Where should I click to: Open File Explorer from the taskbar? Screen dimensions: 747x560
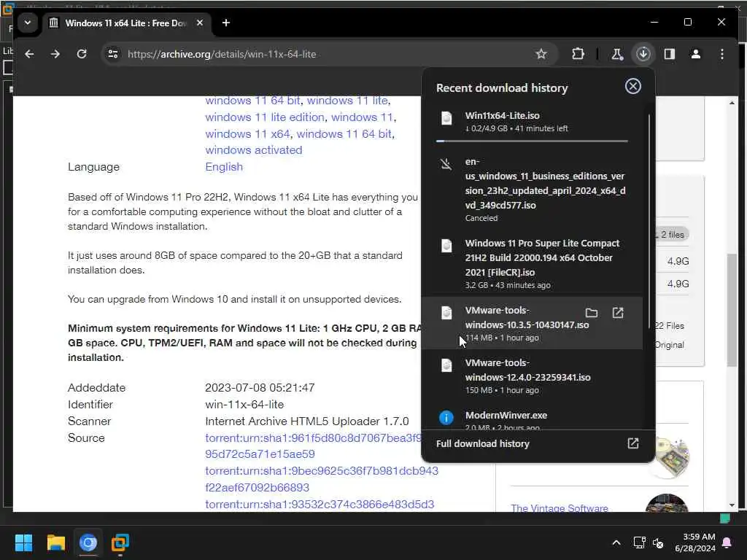click(x=55, y=542)
